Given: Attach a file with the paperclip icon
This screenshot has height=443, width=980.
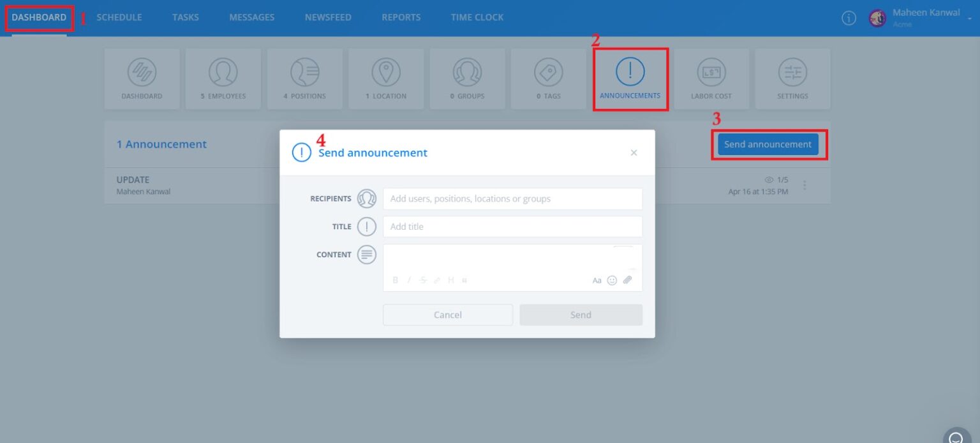Looking at the screenshot, I should point(627,280).
